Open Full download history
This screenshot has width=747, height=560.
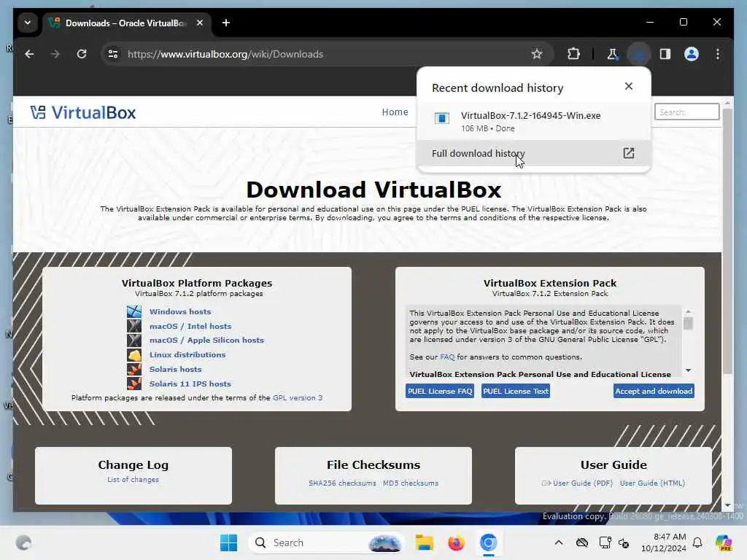tap(533, 153)
